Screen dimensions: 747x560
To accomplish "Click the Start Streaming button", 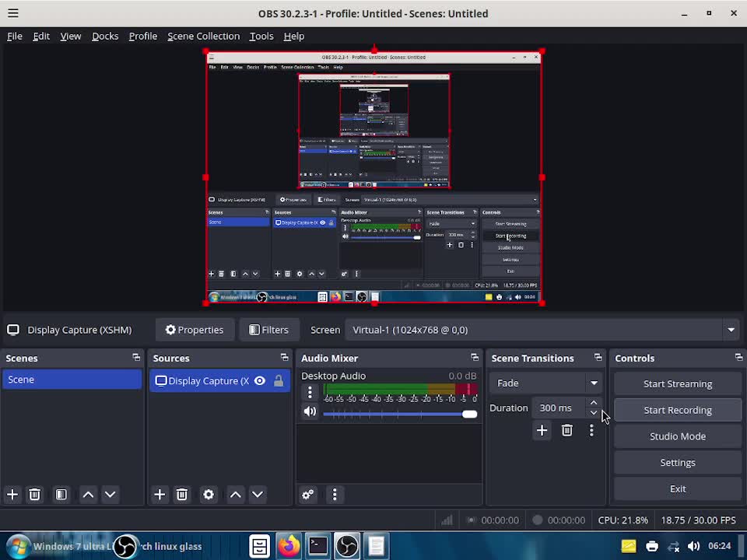I will (x=678, y=383).
